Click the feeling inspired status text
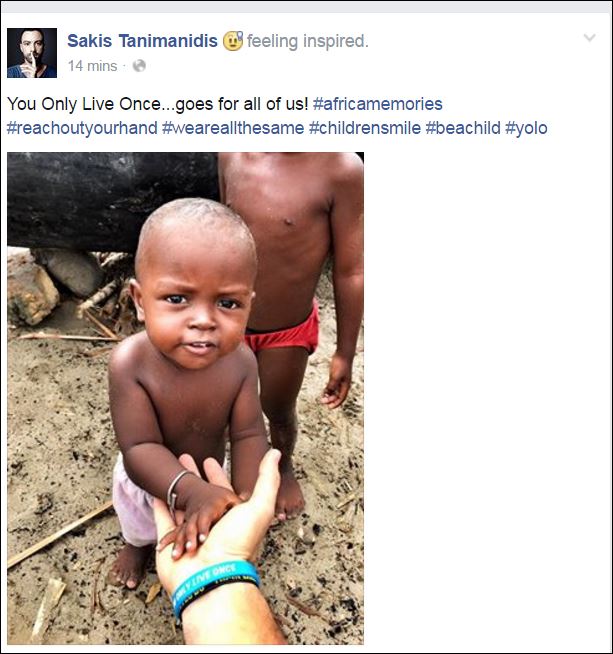 tap(308, 41)
